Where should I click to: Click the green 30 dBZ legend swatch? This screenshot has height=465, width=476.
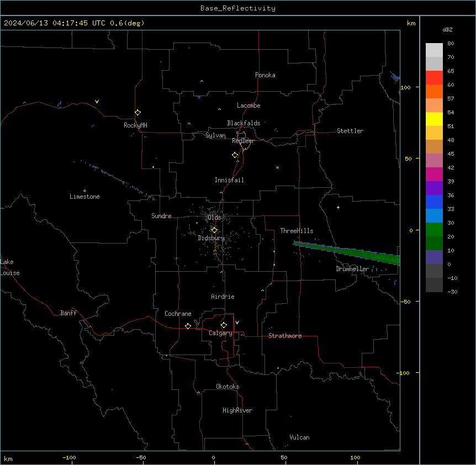[434, 230]
